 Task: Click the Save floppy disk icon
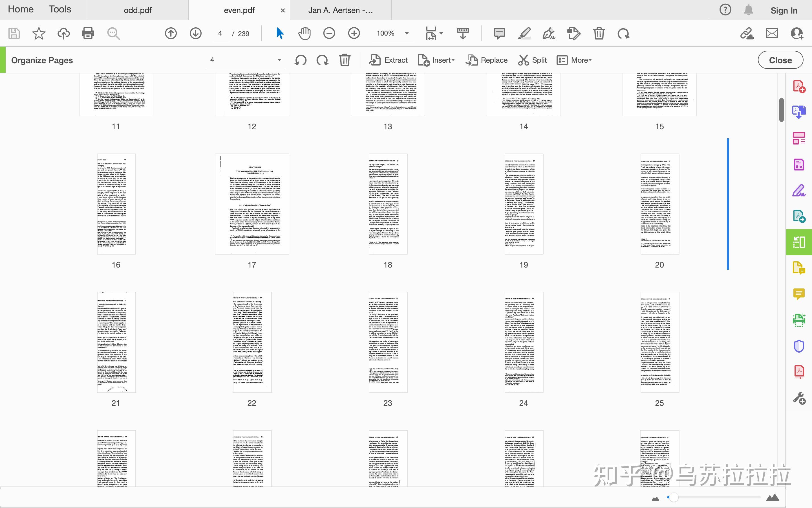pyautogui.click(x=14, y=34)
